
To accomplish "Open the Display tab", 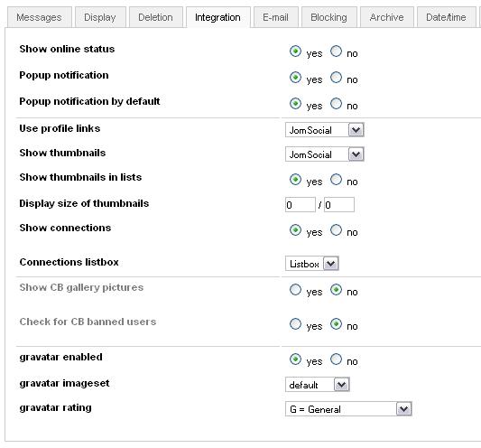I will (x=100, y=17).
